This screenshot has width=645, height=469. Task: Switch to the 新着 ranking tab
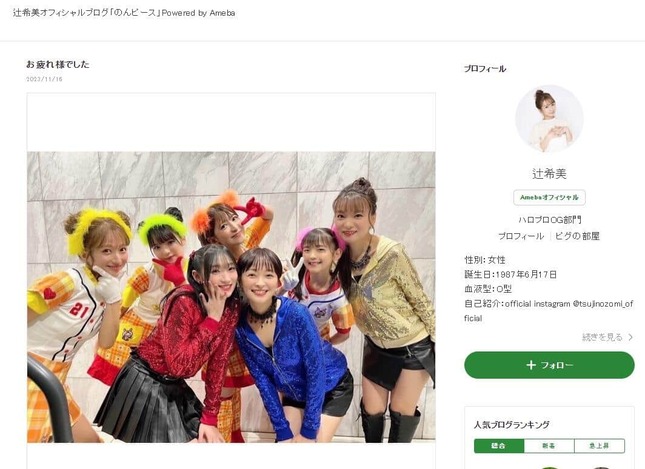coord(549,446)
